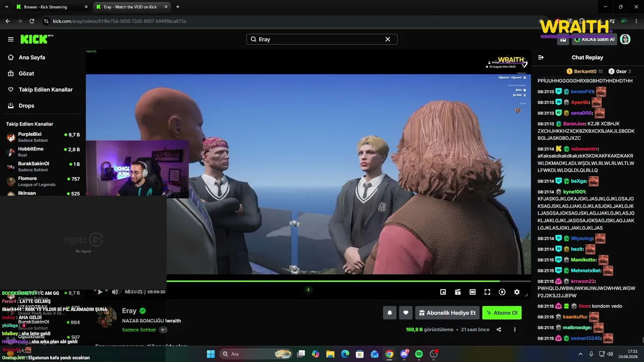
Task: Open the BurakSakinOl followed channel
Action: (43, 166)
